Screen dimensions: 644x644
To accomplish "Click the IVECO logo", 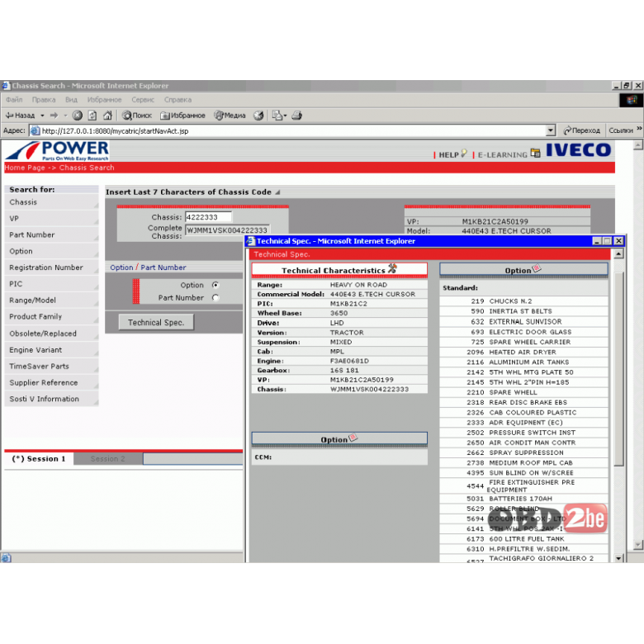I will tap(578, 150).
